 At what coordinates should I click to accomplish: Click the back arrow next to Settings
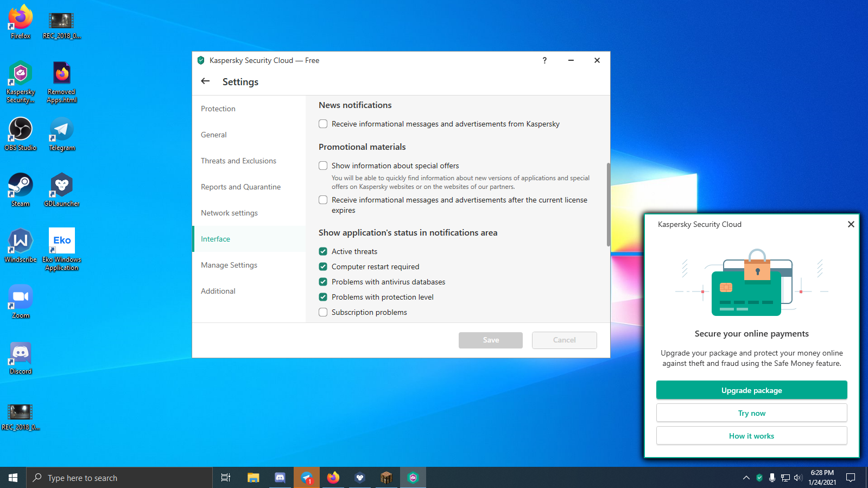pyautogui.click(x=205, y=81)
